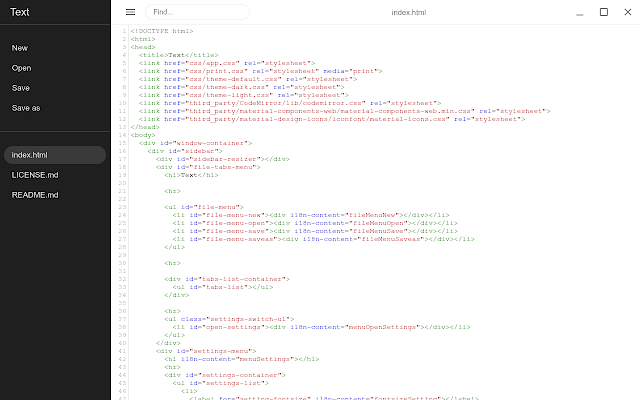Switch to the index.html tab

point(55,155)
